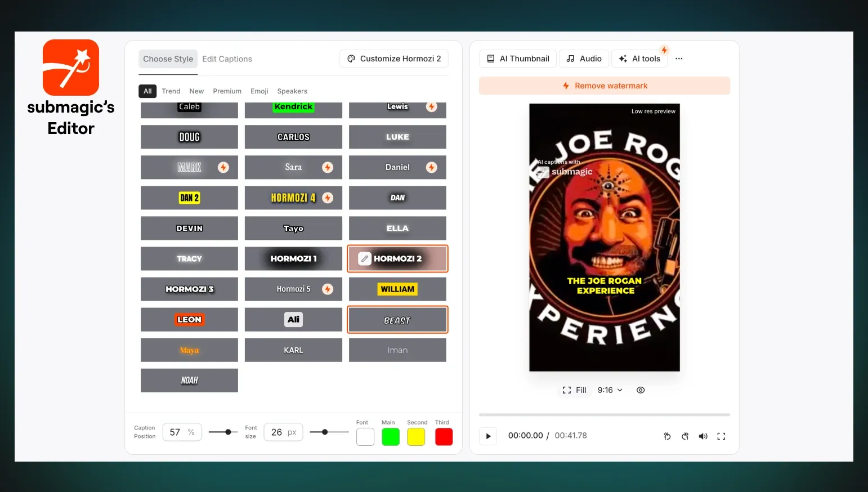Open the Audio panel
This screenshot has width=868, height=492.
click(584, 59)
